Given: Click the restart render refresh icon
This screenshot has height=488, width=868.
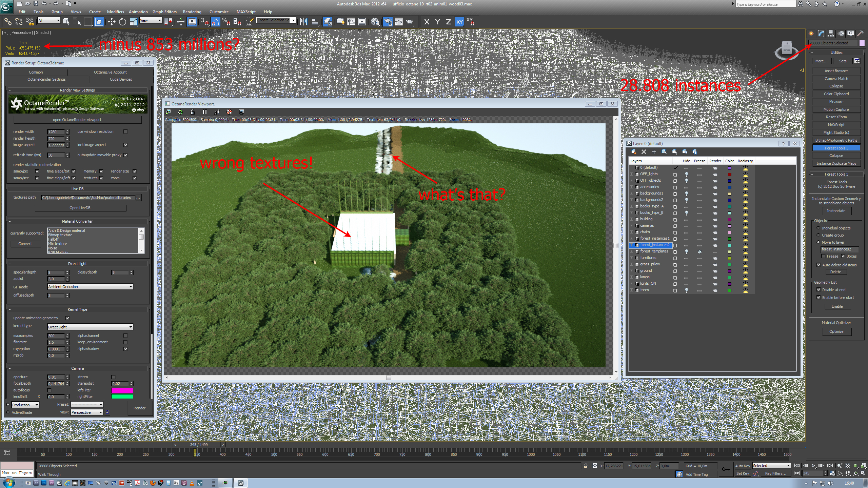Looking at the screenshot, I should coord(180,112).
